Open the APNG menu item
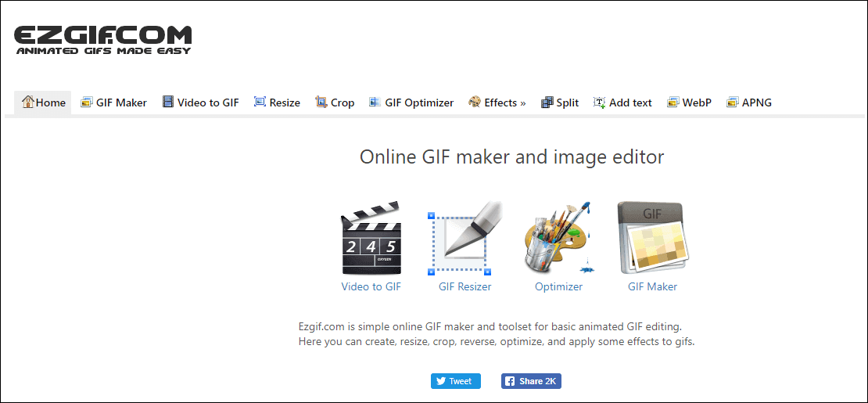Screen dimensions: 868x403 coord(750,103)
